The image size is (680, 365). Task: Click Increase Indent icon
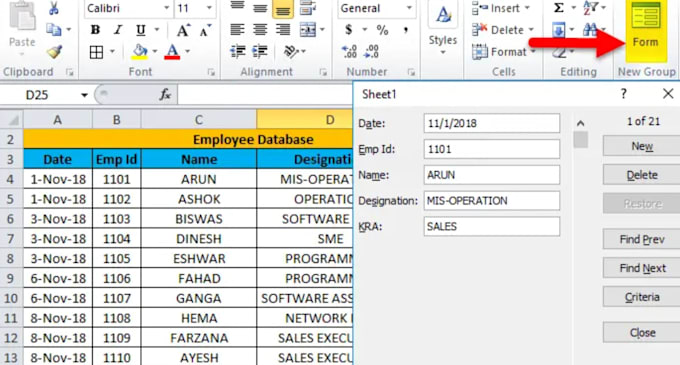coord(260,52)
